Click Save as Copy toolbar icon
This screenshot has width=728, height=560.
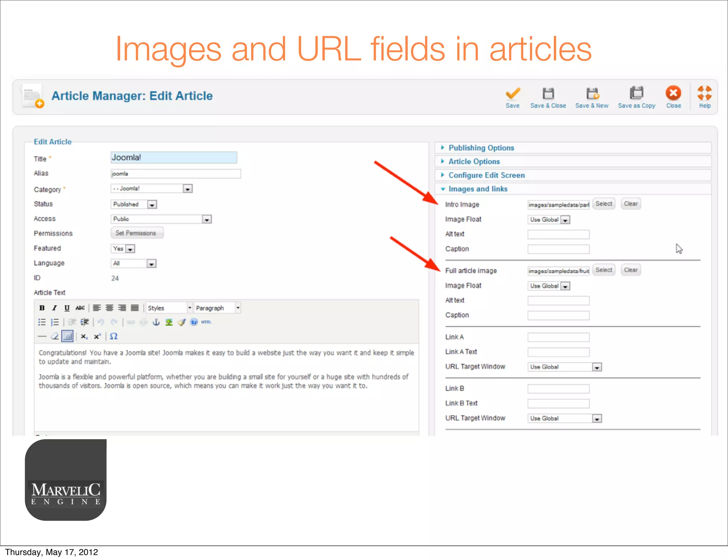pos(637,93)
